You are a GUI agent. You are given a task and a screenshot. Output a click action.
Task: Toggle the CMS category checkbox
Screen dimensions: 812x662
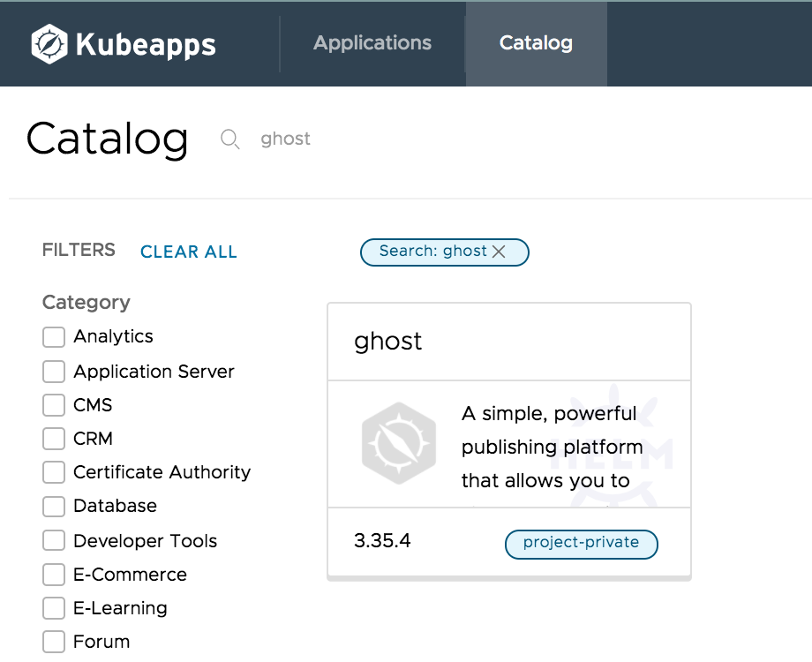pyautogui.click(x=54, y=405)
